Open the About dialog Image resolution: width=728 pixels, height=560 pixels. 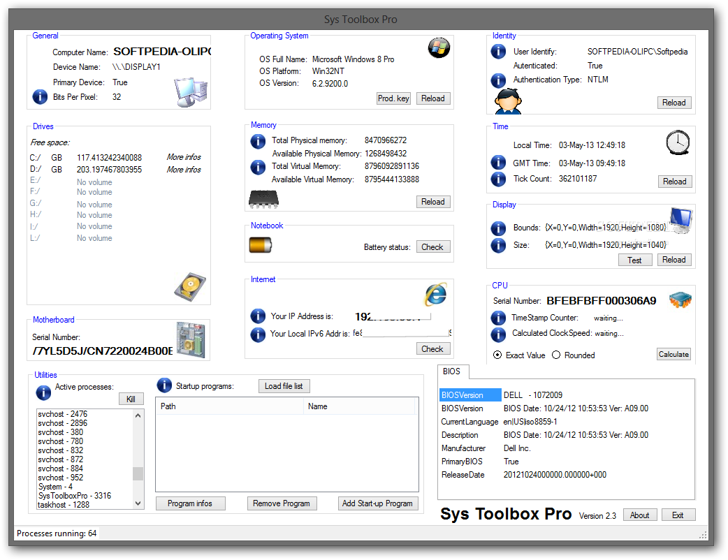click(640, 515)
